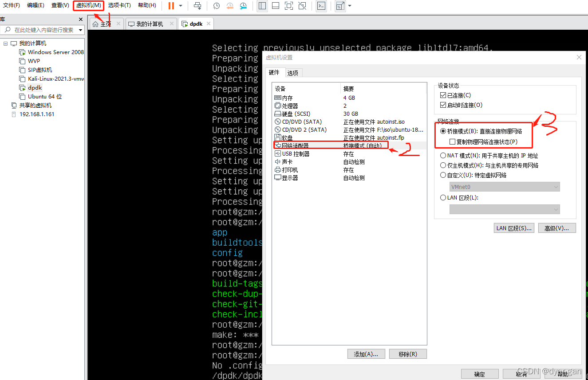Suspend the virtual machine using pause icon
The width and height of the screenshot is (588, 380).
click(170, 6)
